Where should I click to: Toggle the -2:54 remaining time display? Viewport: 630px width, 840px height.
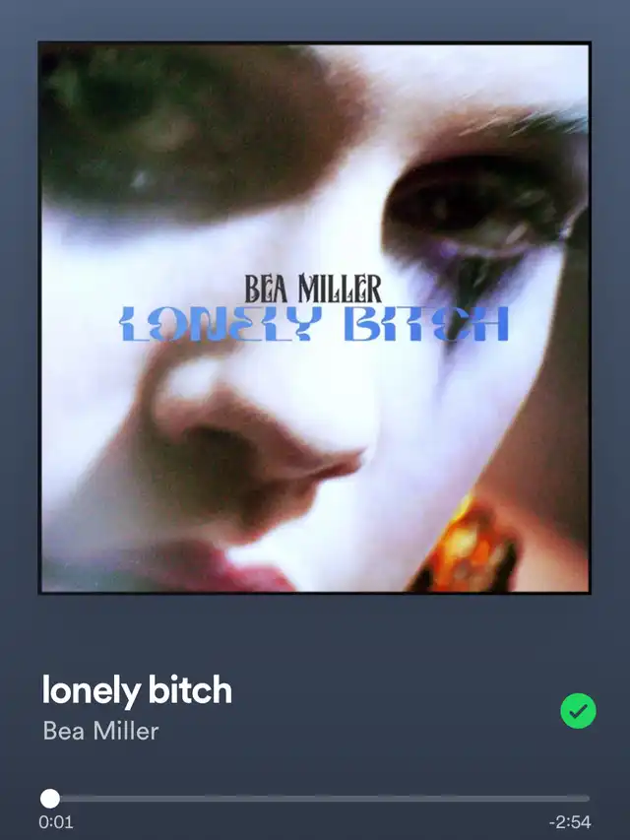(570, 822)
